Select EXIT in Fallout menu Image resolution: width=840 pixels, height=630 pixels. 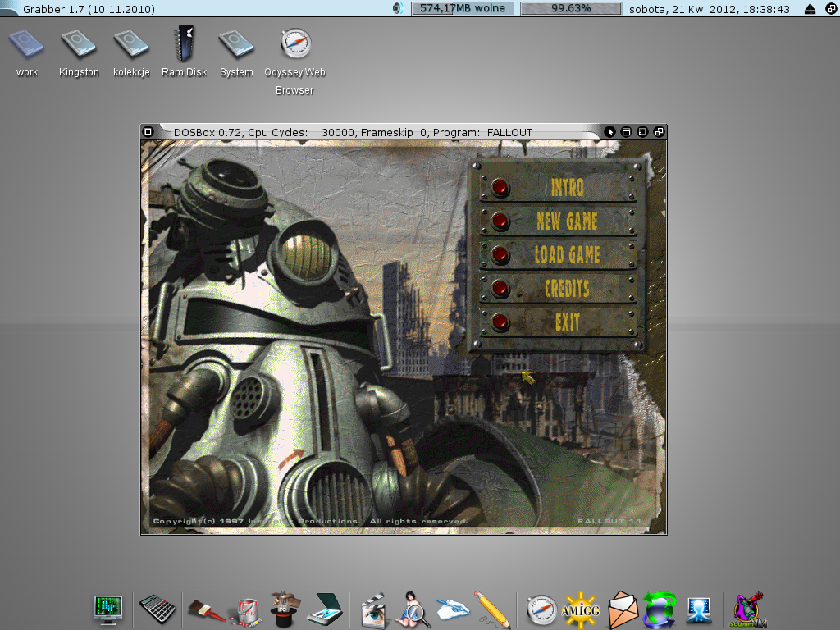pyautogui.click(x=558, y=322)
